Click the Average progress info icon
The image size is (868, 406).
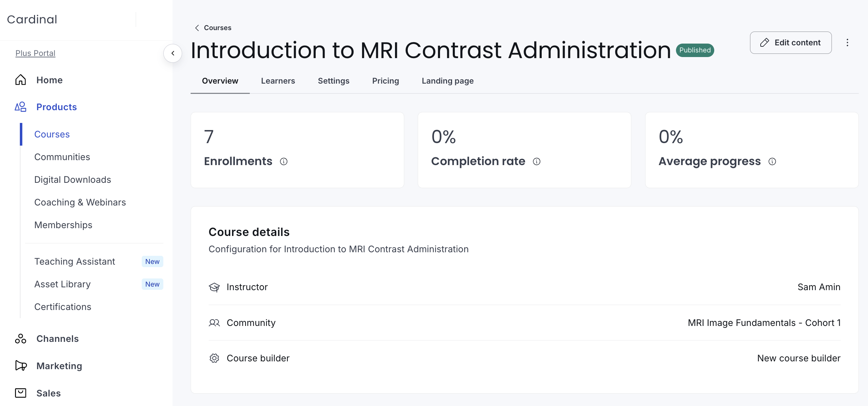[772, 162]
